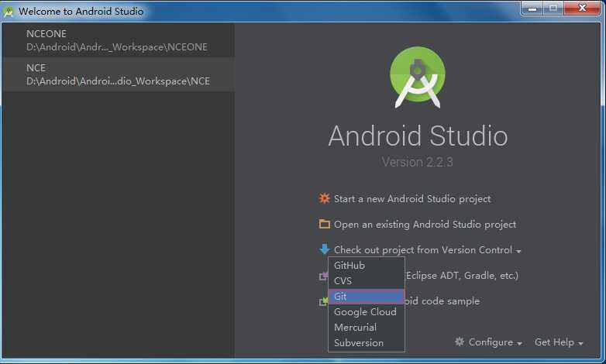This screenshot has height=364, width=606.
Task: Click the Android Studio logo image
Action: 418,77
